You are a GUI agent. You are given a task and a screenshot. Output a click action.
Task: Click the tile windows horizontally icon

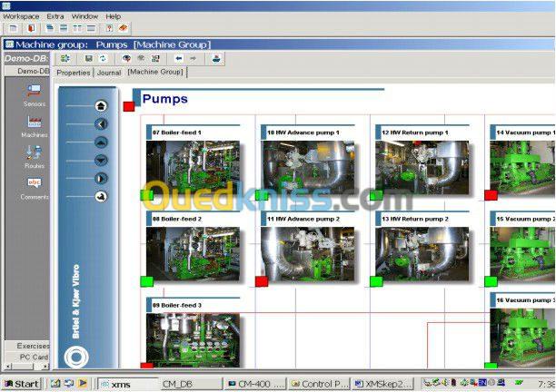(x=64, y=28)
